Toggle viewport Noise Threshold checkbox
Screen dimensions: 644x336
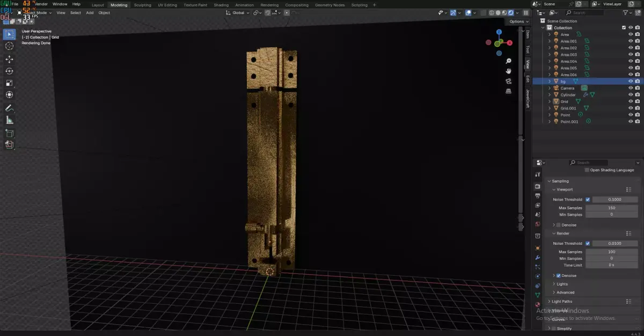tap(588, 200)
